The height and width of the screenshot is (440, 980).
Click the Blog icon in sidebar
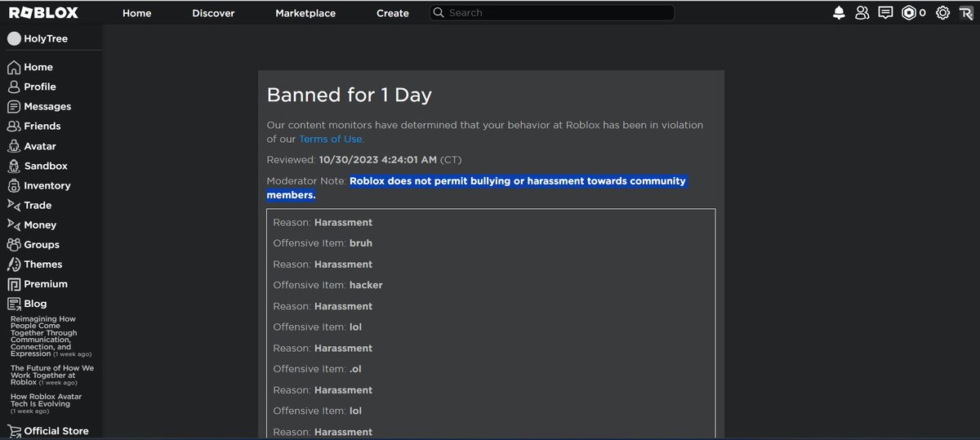(x=14, y=304)
